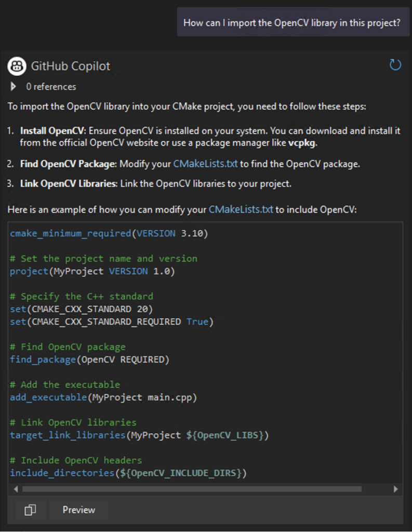Viewport: 412px width, 532px height.
Task: Regenerate the response with the refresh icon
Action: coord(395,64)
